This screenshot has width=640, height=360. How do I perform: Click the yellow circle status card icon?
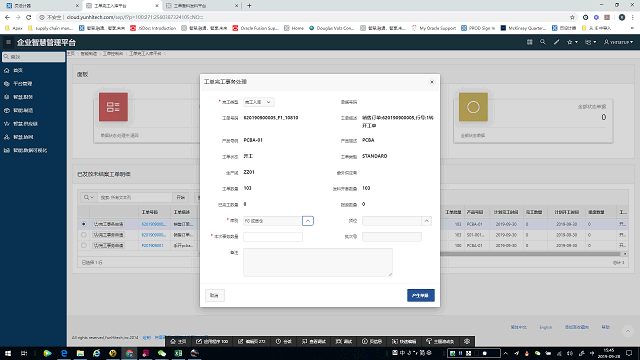coord(473,107)
